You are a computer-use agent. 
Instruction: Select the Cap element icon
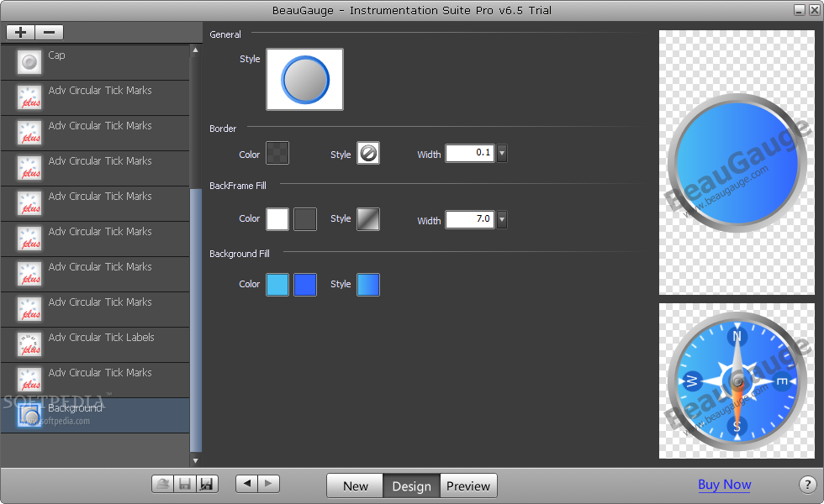(29, 62)
